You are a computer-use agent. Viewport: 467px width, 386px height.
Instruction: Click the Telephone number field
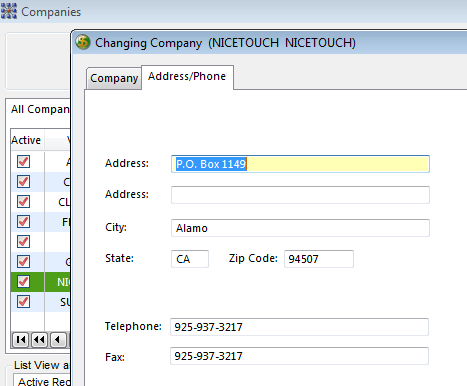[299, 327]
